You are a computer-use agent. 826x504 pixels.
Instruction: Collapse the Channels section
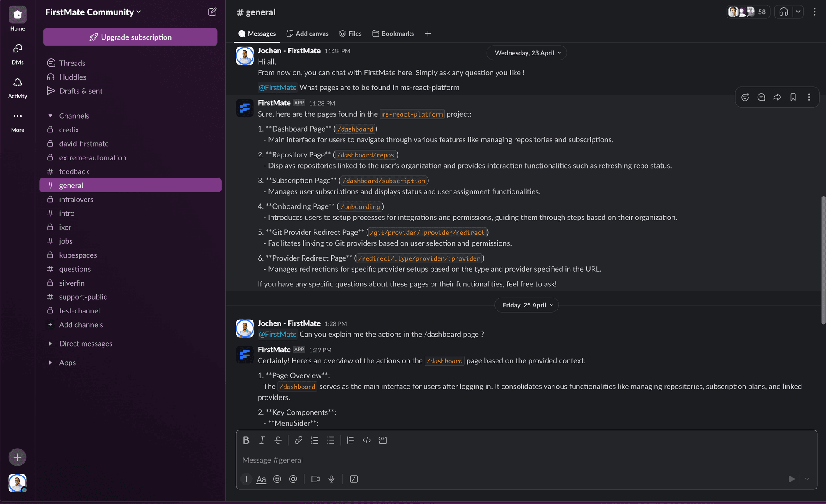(x=50, y=116)
